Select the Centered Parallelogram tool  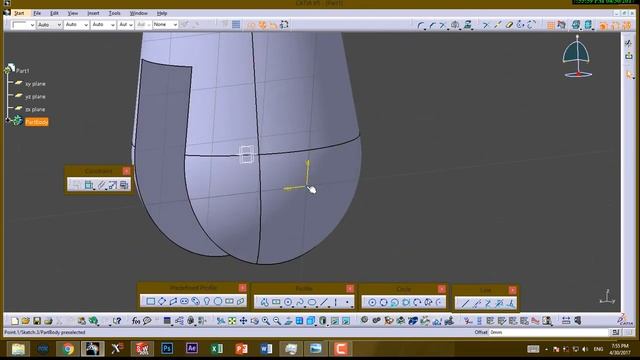240,302
